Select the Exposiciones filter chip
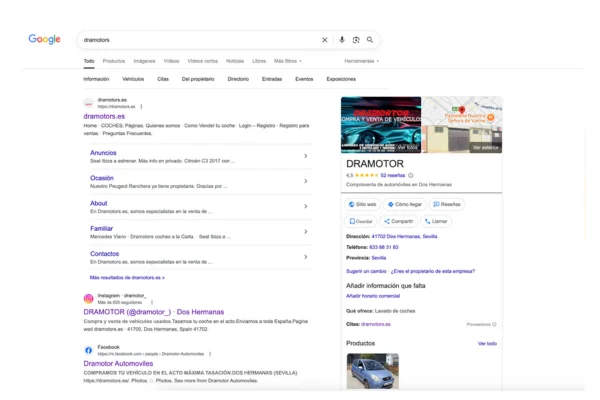Viewport: 600px width, 400px height. [341, 79]
